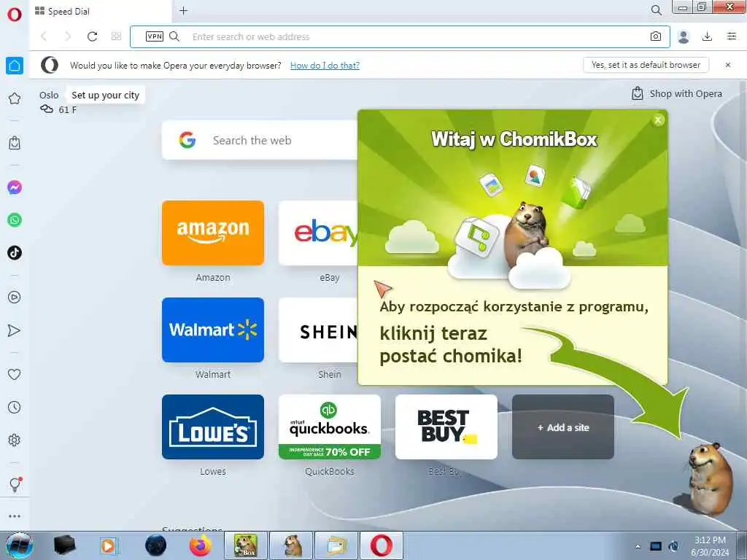Image resolution: width=747 pixels, height=560 pixels.
Task: Close the ChomikBox welcome popup
Action: coord(658,120)
